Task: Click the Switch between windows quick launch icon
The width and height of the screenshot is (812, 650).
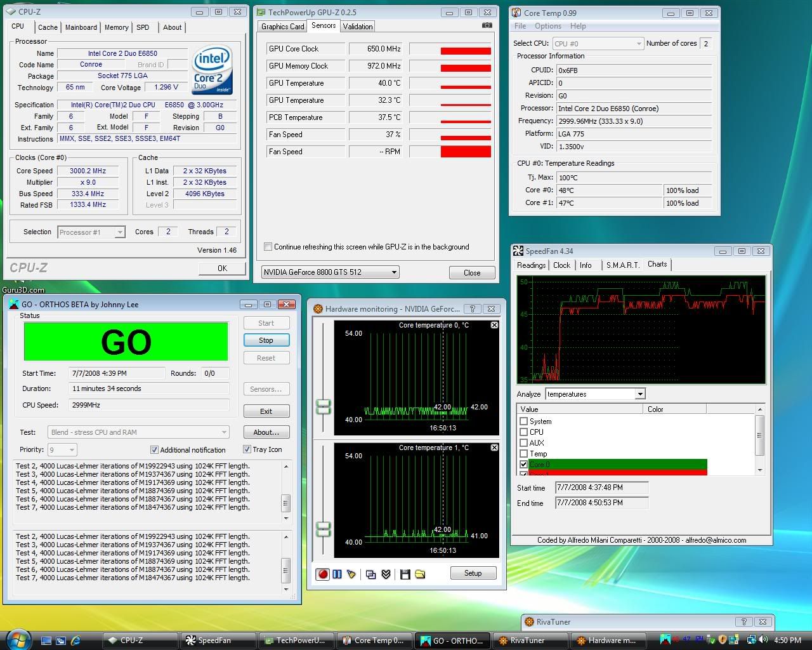Action: point(61,640)
